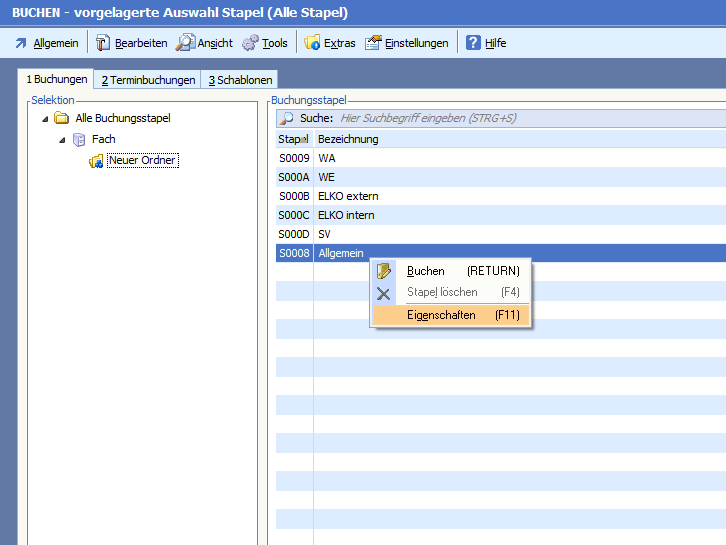Click the Allgemein arrow icon in toolbar
The width and height of the screenshot is (726, 545).
(21, 43)
